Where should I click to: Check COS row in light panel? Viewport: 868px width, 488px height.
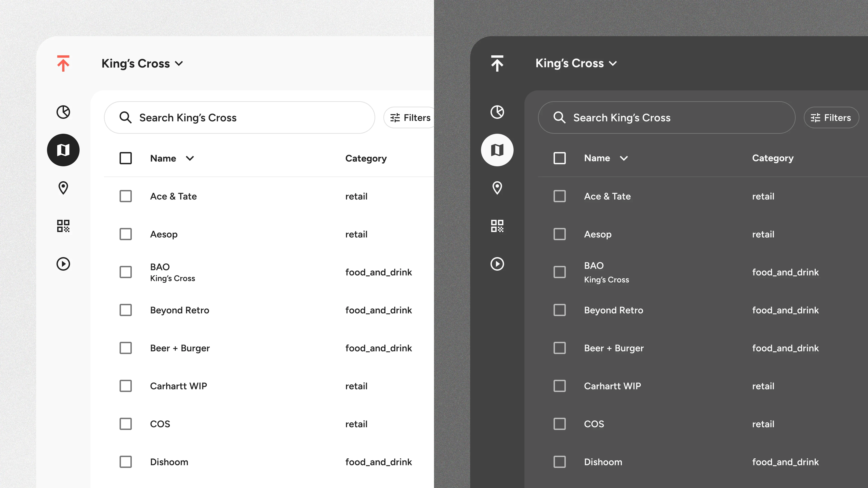[x=126, y=424]
